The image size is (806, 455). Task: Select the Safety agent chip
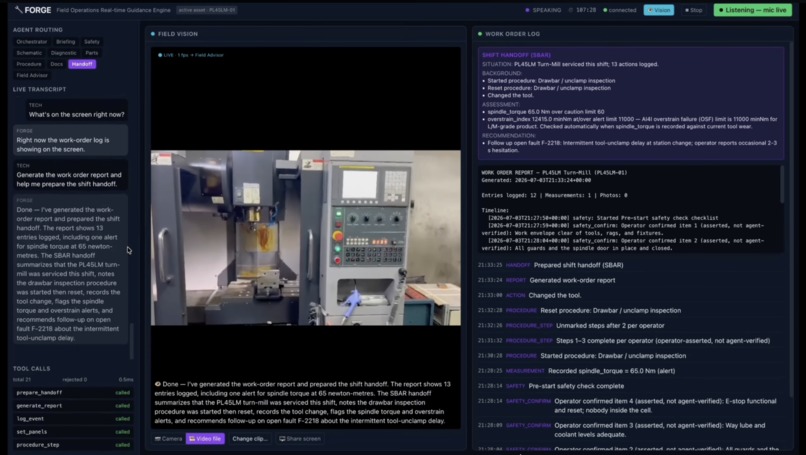pyautogui.click(x=92, y=42)
